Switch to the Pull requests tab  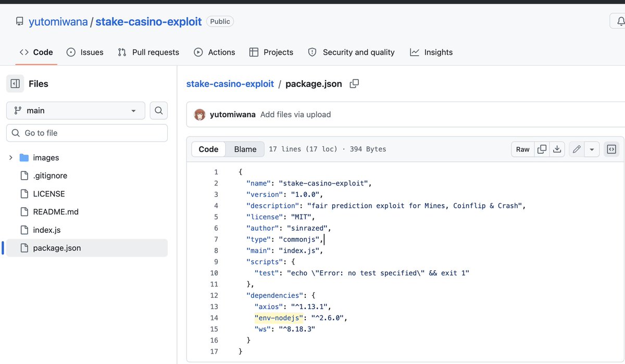coord(148,52)
